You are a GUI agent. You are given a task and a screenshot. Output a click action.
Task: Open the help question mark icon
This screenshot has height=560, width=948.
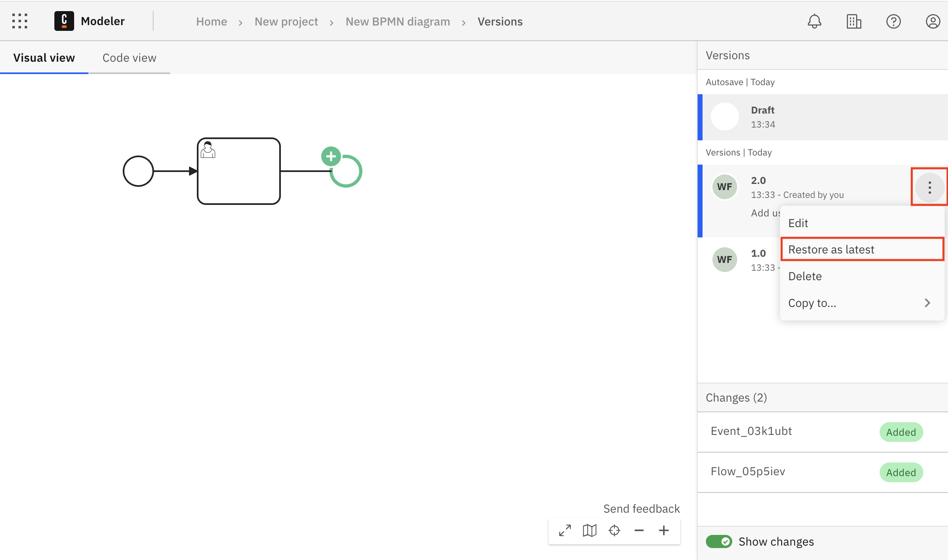(x=893, y=21)
